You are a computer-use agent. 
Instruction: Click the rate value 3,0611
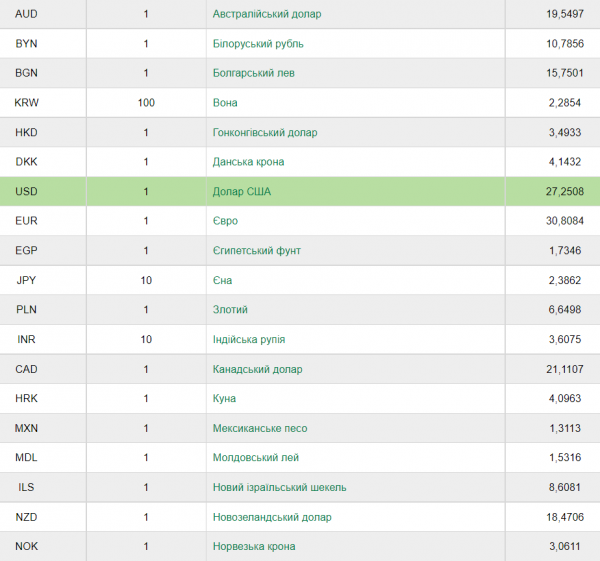point(565,546)
